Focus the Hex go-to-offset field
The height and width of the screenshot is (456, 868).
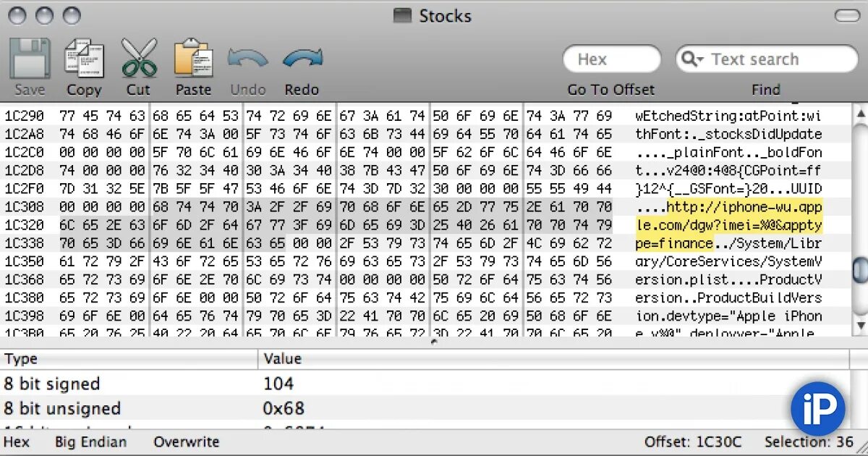pyautogui.click(x=612, y=59)
